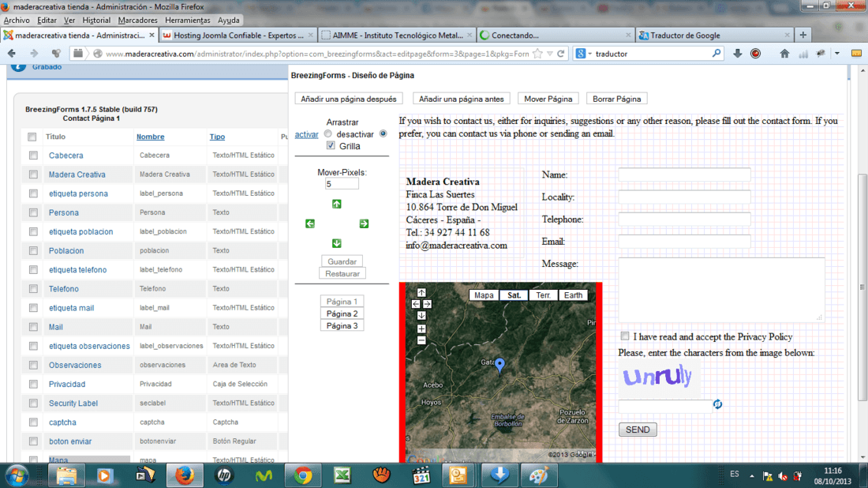
Task: Open the Historial menu
Action: tap(96, 20)
